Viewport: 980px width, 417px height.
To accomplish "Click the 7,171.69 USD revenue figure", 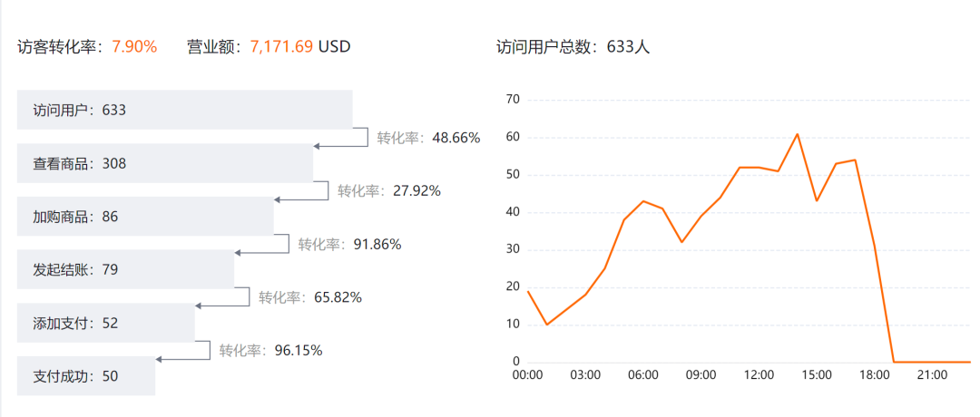I will click(x=299, y=46).
